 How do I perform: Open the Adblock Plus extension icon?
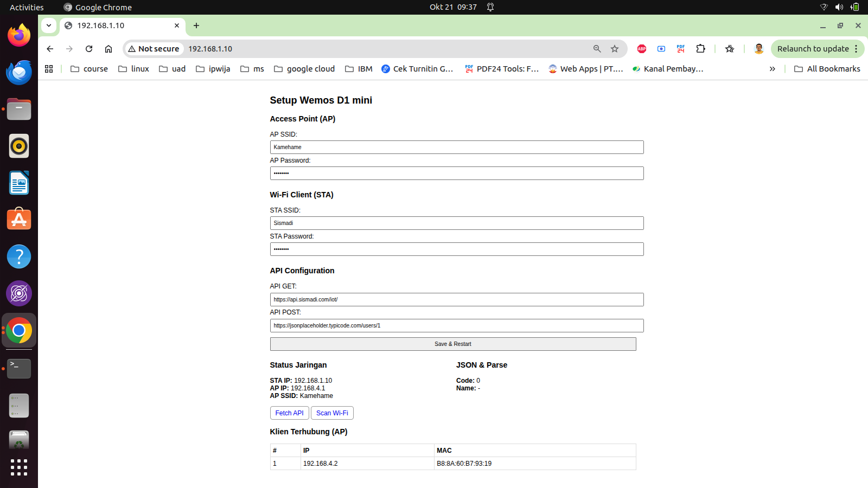click(x=641, y=49)
